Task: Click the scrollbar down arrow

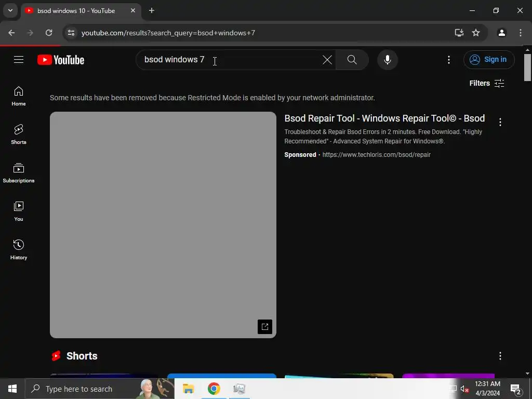Action: click(527, 374)
